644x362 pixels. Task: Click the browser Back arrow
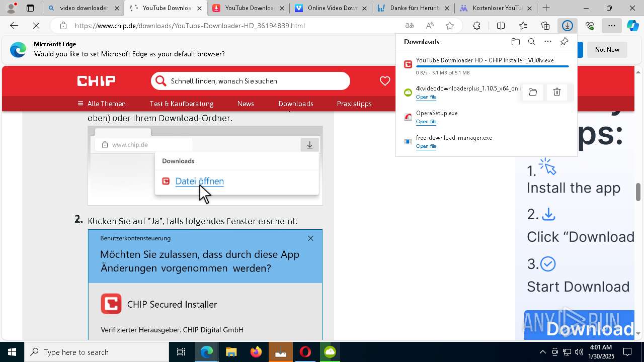(14, 26)
